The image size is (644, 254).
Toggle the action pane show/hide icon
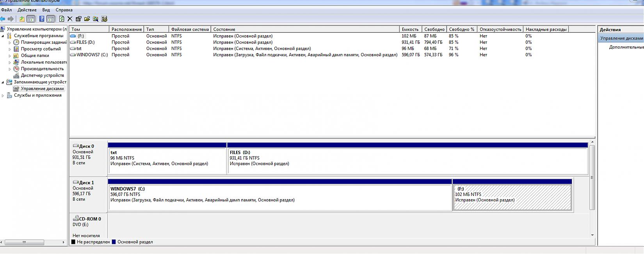click(51, 19)
